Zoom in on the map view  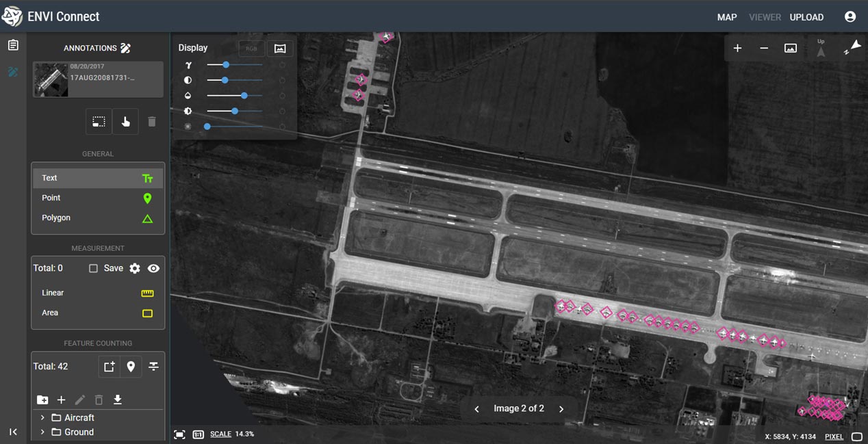point(737,48)
